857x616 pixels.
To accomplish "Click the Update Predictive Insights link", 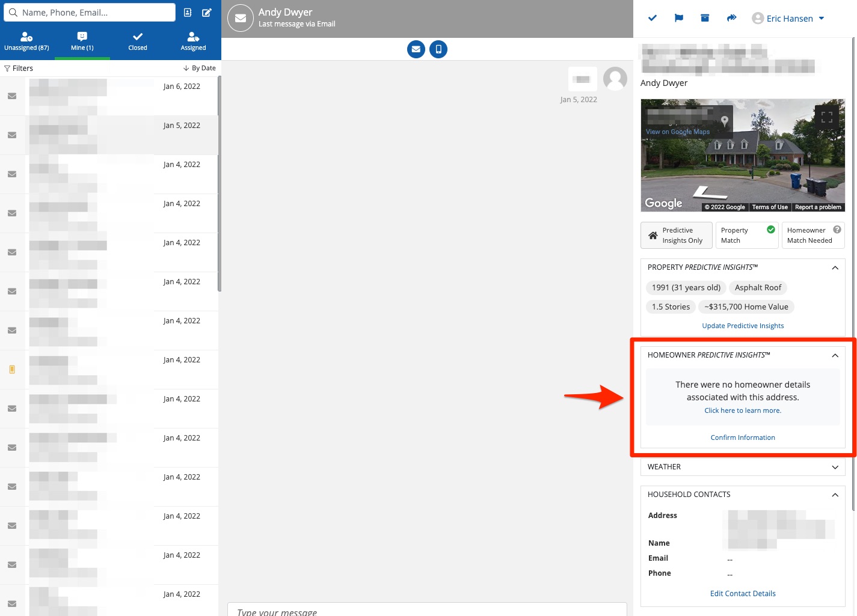I will point(743,326).
